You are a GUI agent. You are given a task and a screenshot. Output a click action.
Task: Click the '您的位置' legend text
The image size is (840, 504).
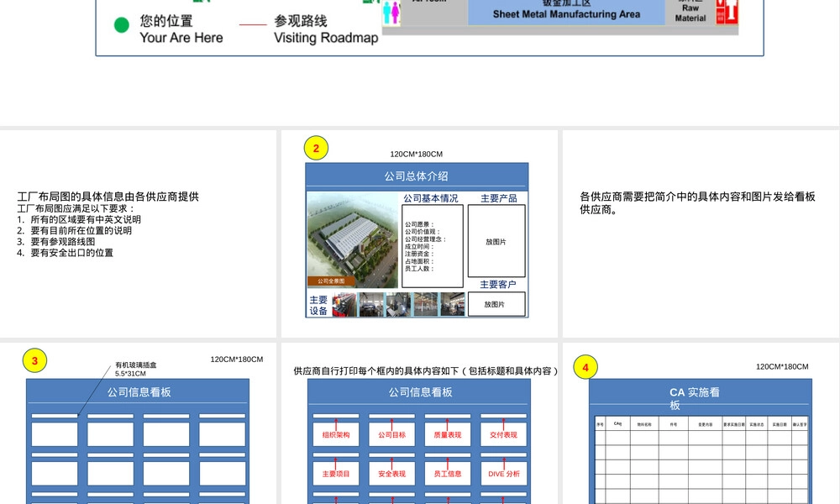(166, 21)
